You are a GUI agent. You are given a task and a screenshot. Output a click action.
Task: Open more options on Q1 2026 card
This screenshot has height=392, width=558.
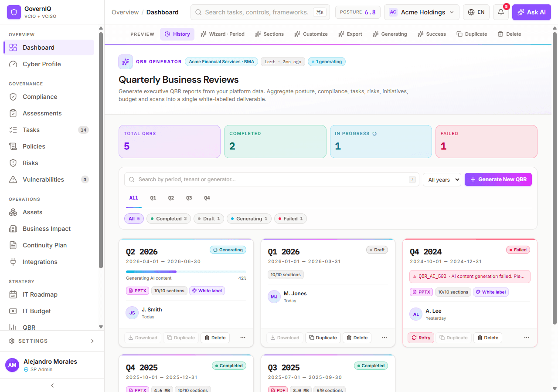(x=384, y=338)
